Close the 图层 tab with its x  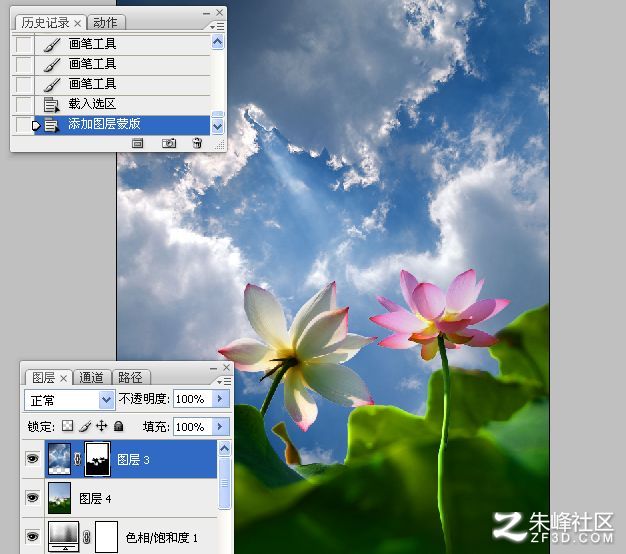click(63, 378)
